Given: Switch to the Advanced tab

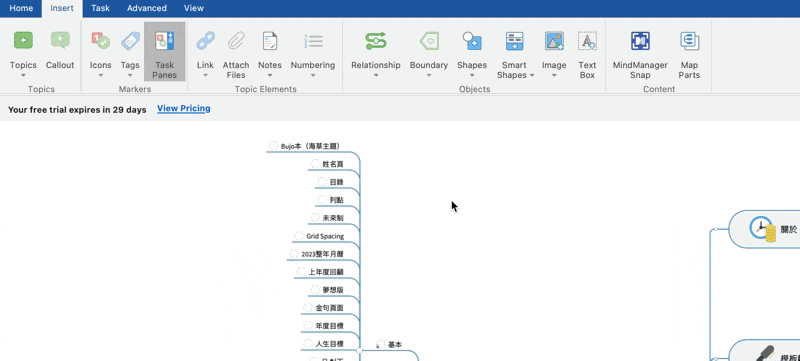Looking at the screenshot, I should tap(146, 8).
